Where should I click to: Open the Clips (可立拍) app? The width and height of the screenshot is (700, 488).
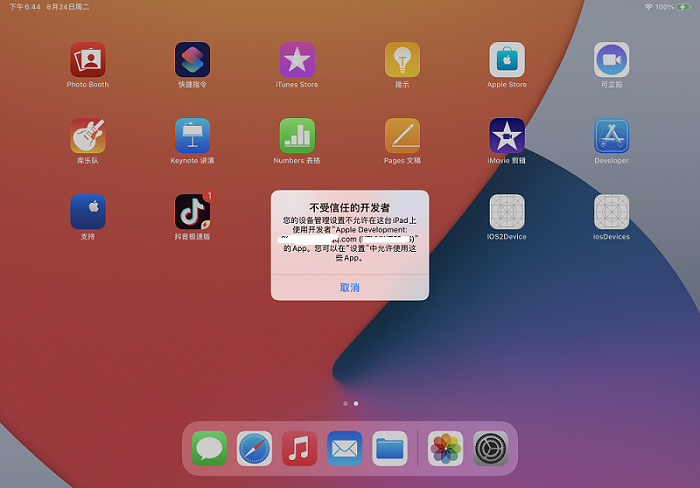click(612, 60)
